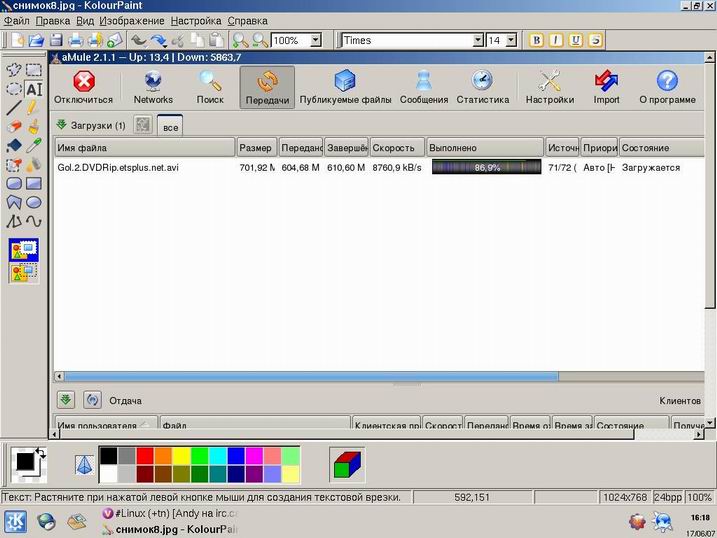
Task: Toggle Italic text formatting
Action: 557,40
